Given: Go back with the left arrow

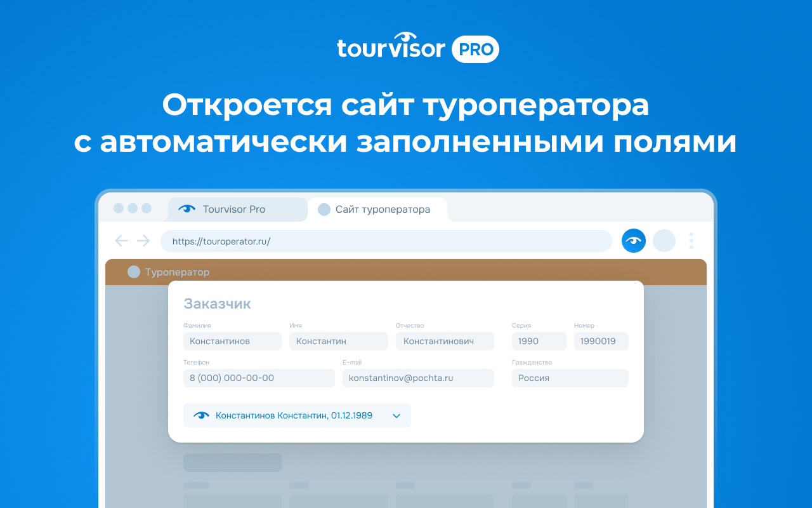Looking at the screenshot, I should pos(121,241).
